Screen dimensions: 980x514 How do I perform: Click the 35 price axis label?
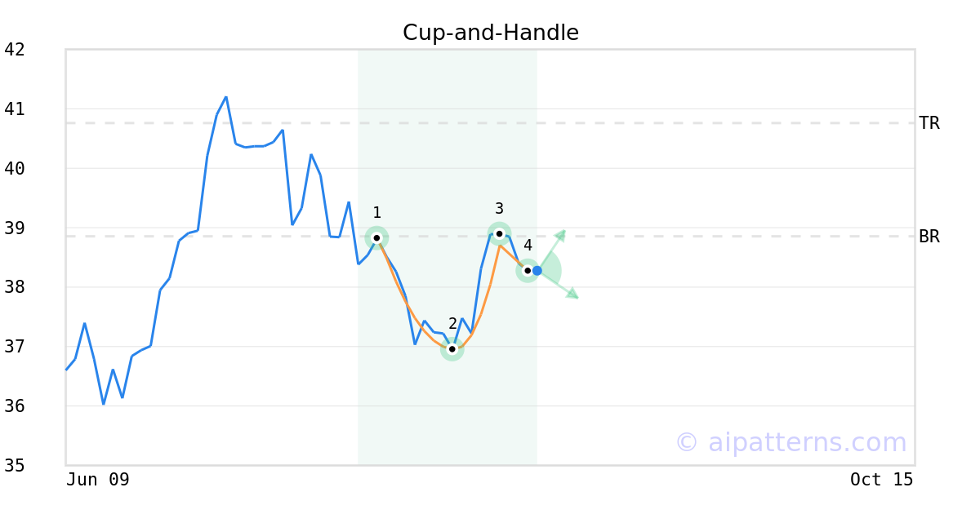click(x=15, y=466)
